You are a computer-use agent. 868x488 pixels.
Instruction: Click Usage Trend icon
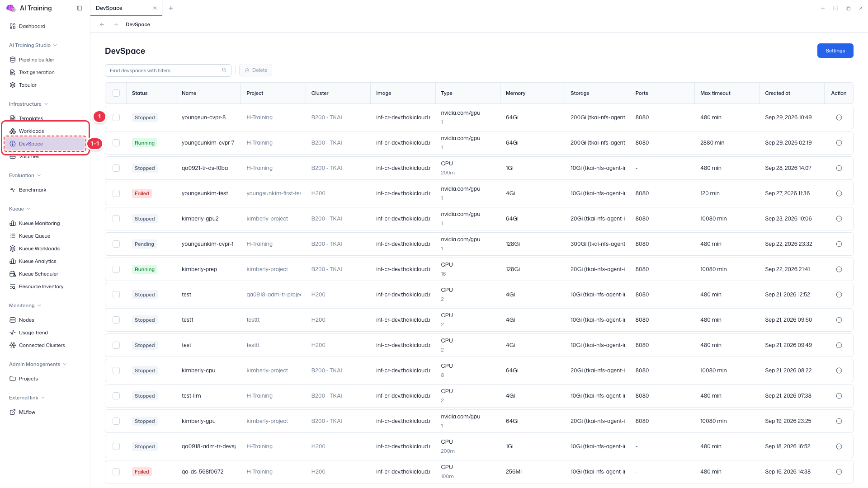(x=13, y=333)
